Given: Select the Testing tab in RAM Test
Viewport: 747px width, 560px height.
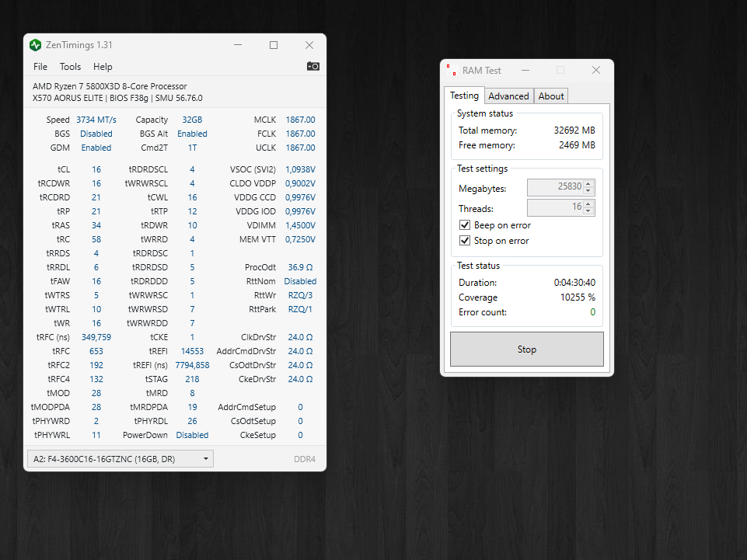Looking at the screenshot, I should [x=465, y=96].
